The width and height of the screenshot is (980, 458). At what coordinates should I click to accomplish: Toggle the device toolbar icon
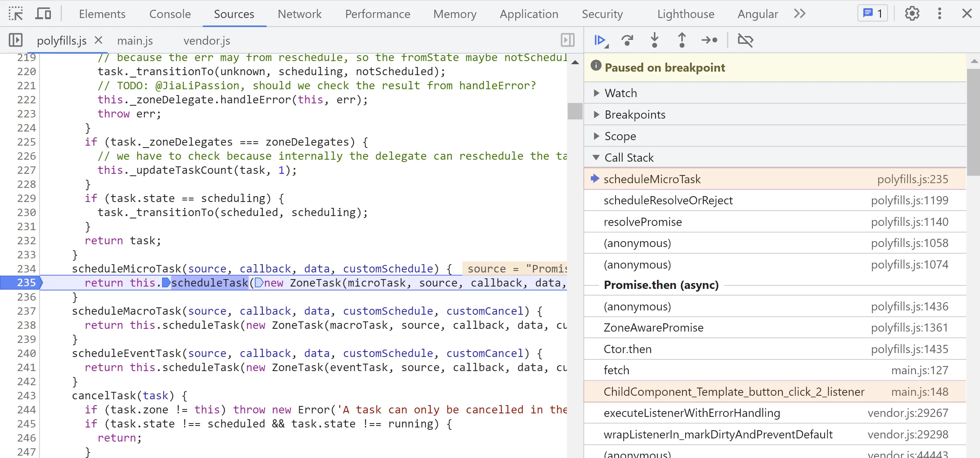[43, 14]
